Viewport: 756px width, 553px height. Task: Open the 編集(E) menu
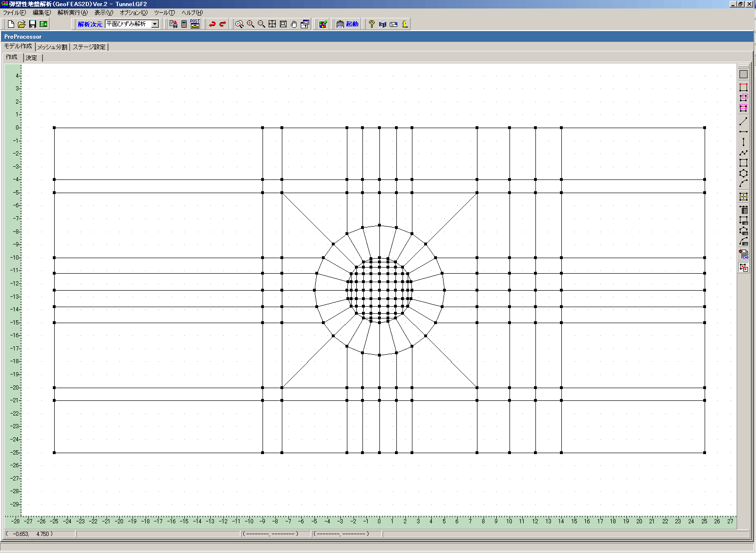[x=41, y=13]
